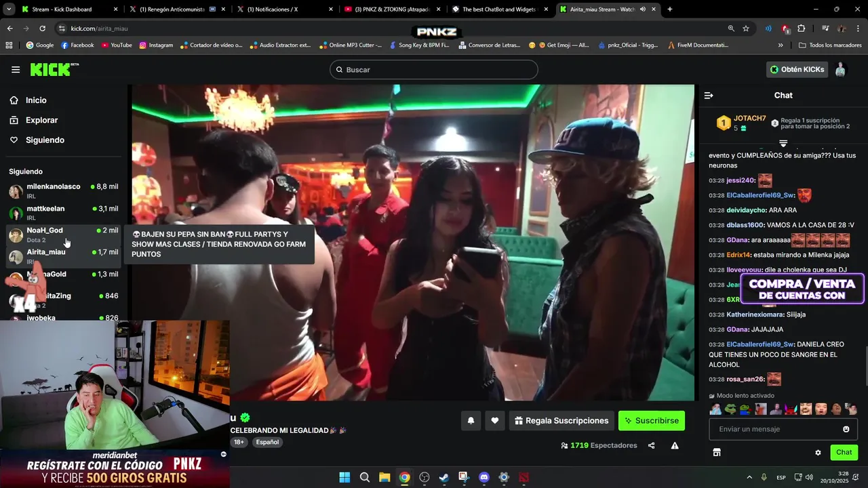
Task: Click username deividaycho in chat
Action: pyautogui.click(x=746, y=210)
